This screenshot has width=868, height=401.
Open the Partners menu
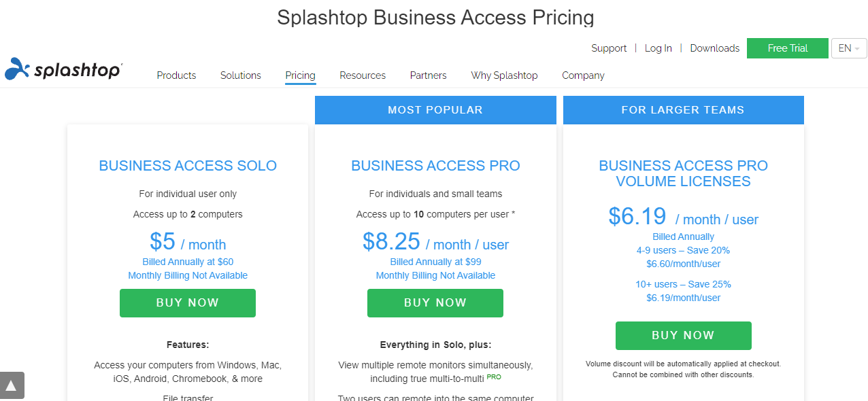point(428,75)
